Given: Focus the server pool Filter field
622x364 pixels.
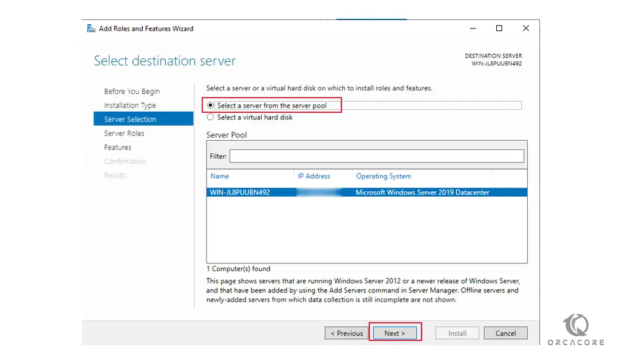Looking at the screenshot, I should [377, 156].
